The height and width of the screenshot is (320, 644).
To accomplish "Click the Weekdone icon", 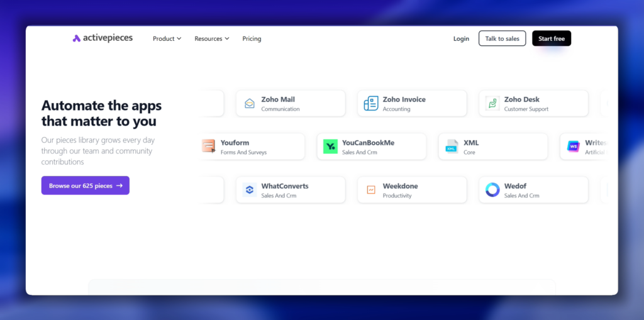I will (371, 190).
